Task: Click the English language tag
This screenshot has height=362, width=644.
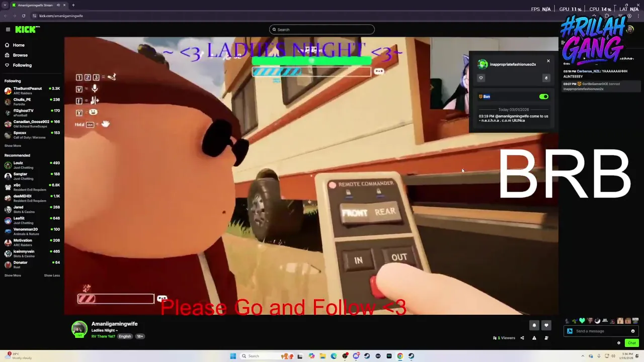Action: pyautogui.click(x=125, y=336)
